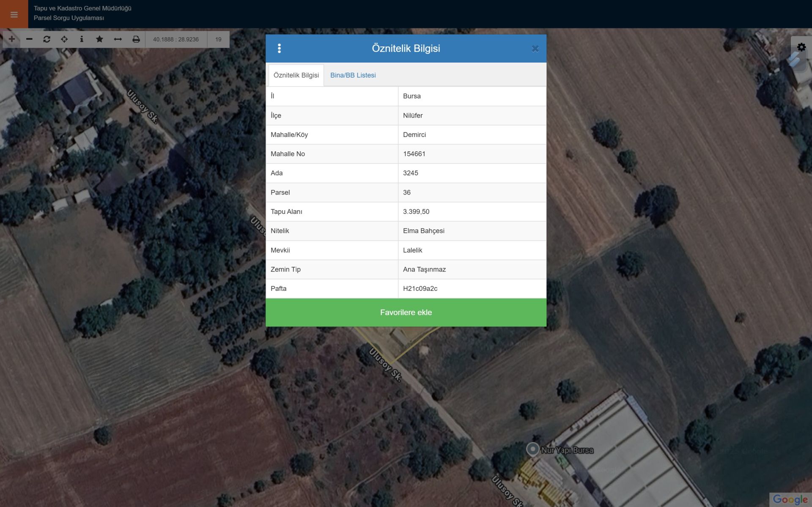This screenshot has width=812, height=507.
Task: Zoom out with the minus icon
Action: click(29, 39)
